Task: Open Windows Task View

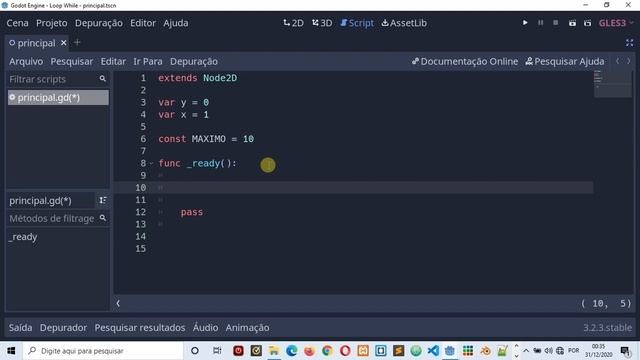Action: pyautogui.click(x=217, y=351)
